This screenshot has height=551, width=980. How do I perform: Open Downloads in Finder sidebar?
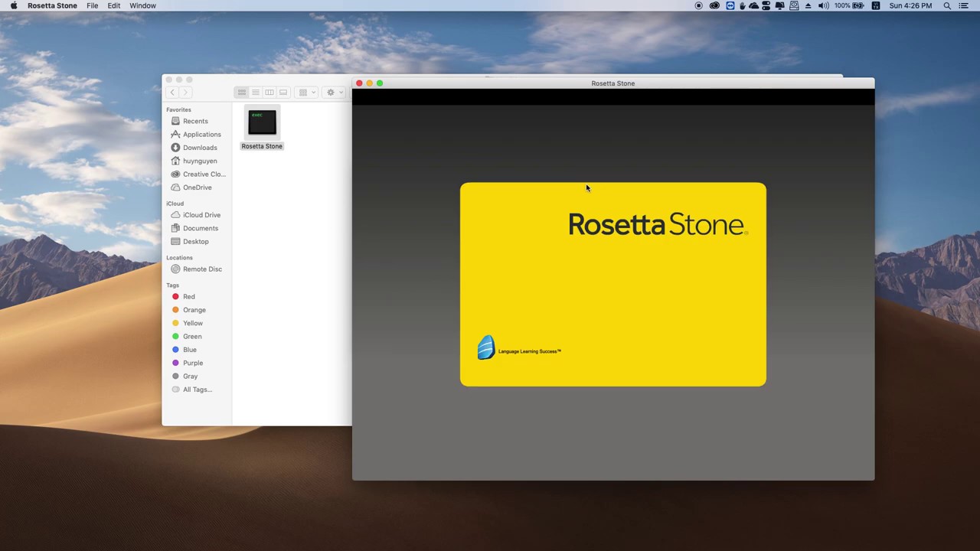pos(200,148)
